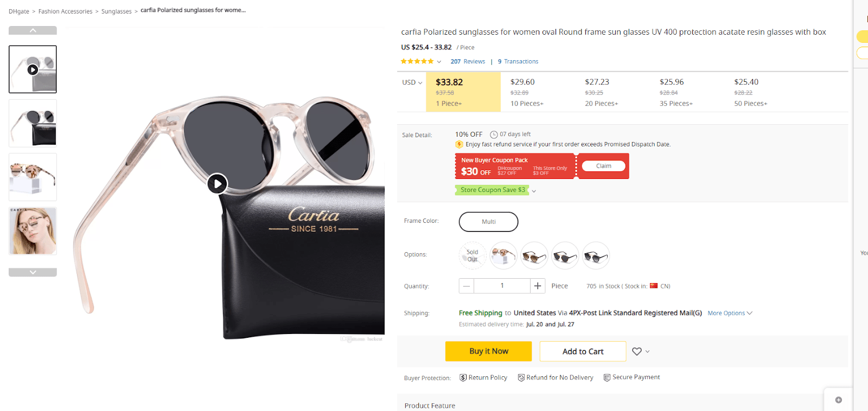
Task: Click the Return Policy shield icon
Action: click(463, 377)
